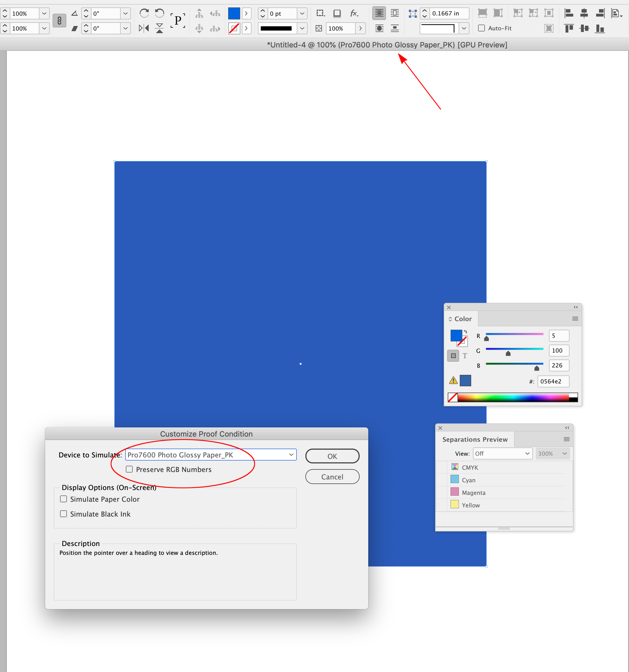Open the opacity slider arrow
This screenshot has height=672, width=629.
coord(361,28)
